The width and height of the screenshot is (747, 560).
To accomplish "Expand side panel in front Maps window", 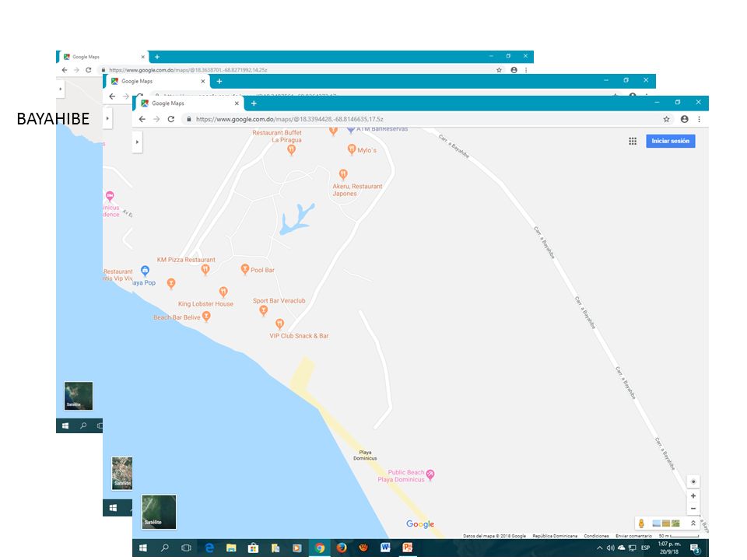I will tap(137, 142).
